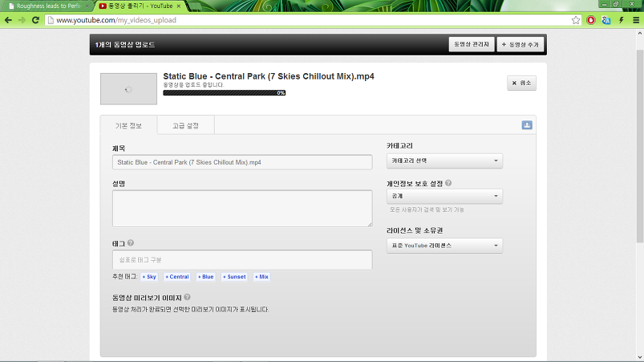
Task: Click the + 동영상 추가 button
Action: tap(520, 44)
